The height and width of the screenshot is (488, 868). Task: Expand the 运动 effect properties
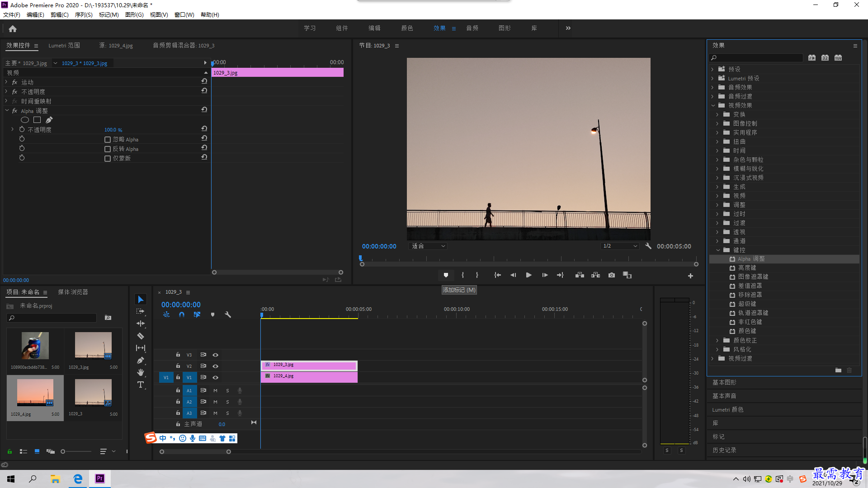coord(6,82)
